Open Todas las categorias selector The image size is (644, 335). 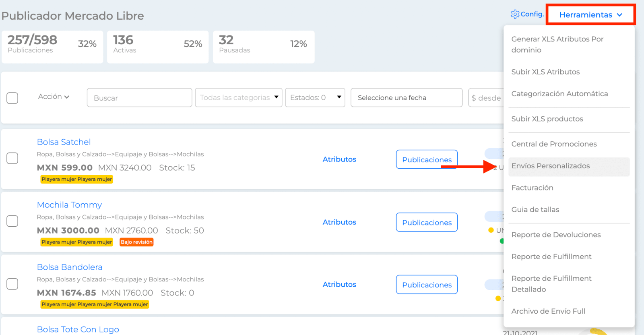tap(239, 97)
